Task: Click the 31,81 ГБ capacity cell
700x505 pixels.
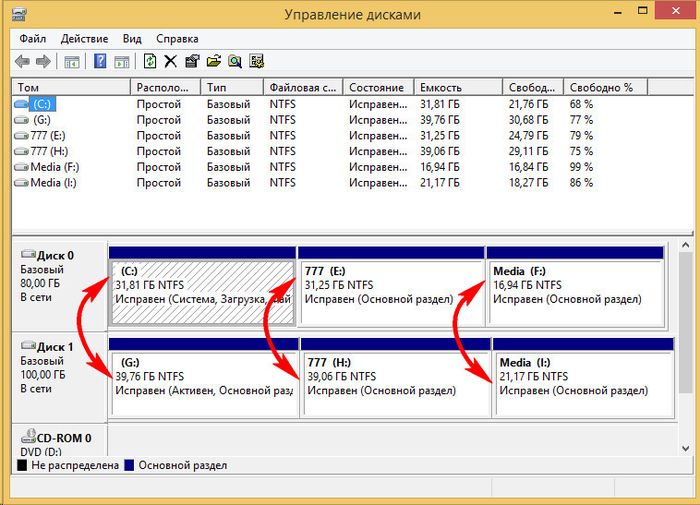Action: [x=440, y=104]
